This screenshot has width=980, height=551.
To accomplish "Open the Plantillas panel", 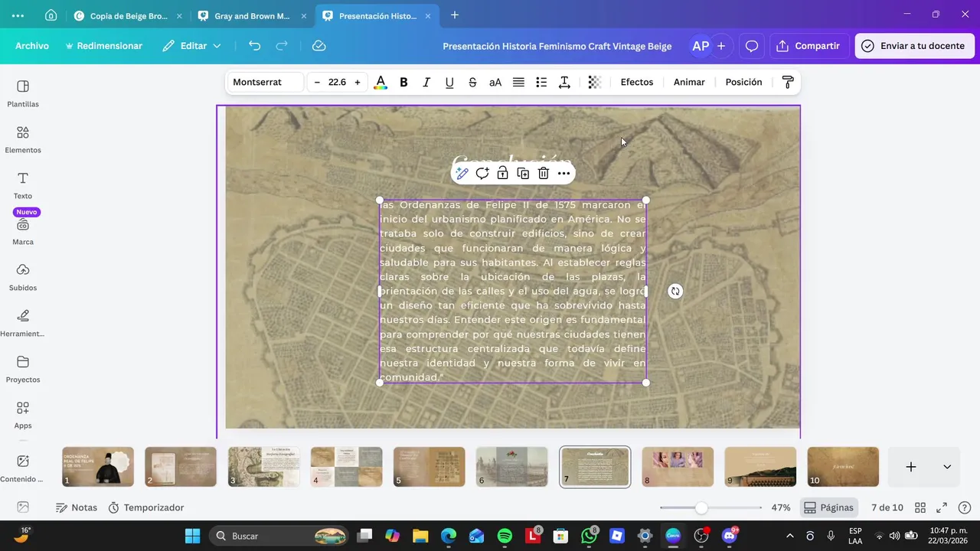I will [23, 93].
